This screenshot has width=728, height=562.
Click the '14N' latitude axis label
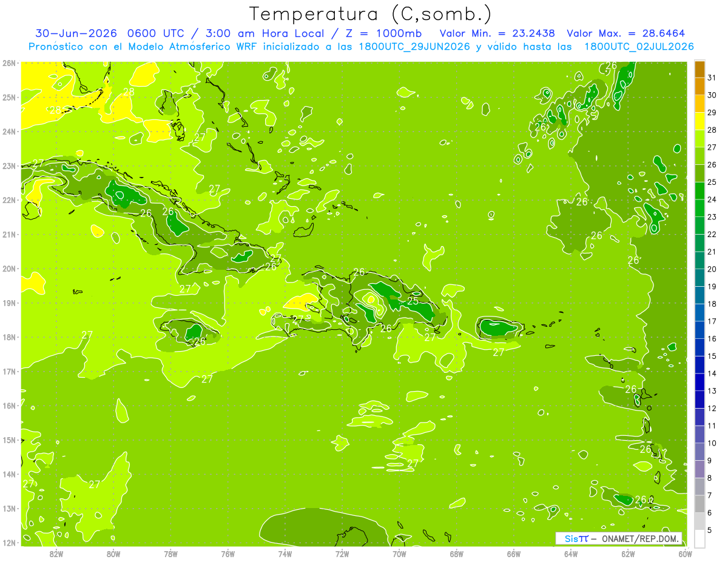tap(9, 474)
